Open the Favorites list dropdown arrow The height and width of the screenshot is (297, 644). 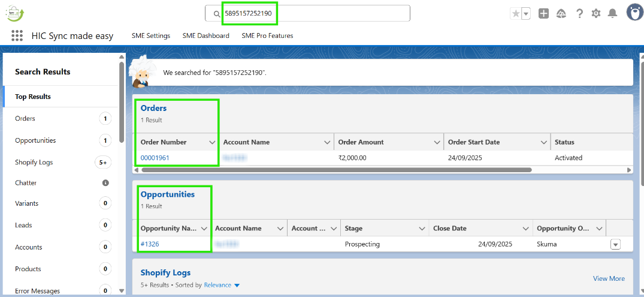(x=526, y=14)
